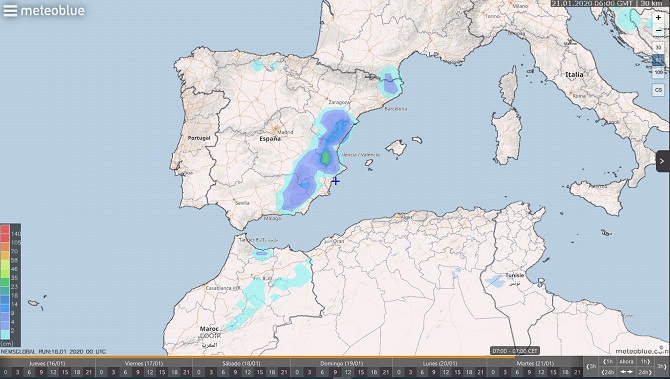This screenshot has width=670, height=379.
Task: Open the meteoblue hamburger menu
Action: pos(10,10)
